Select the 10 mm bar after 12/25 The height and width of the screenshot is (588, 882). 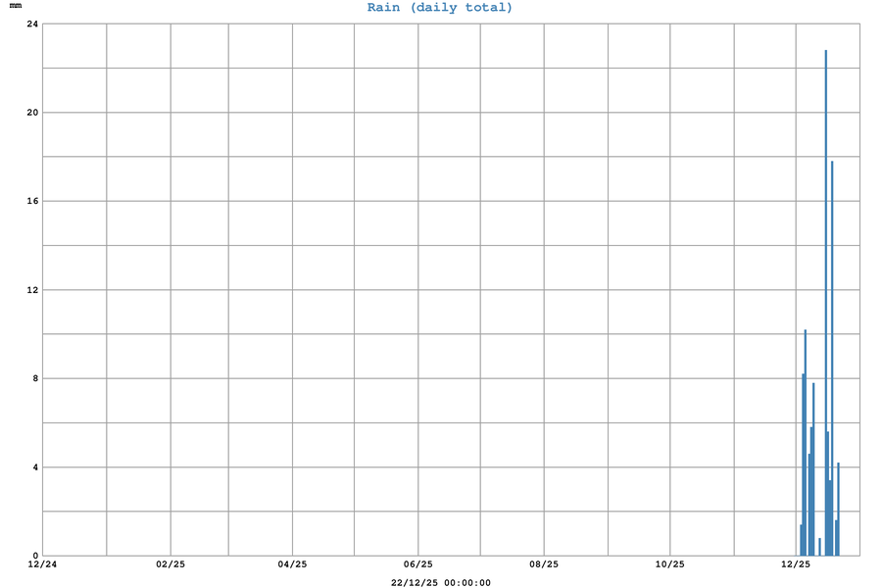(x=806, y=441)
